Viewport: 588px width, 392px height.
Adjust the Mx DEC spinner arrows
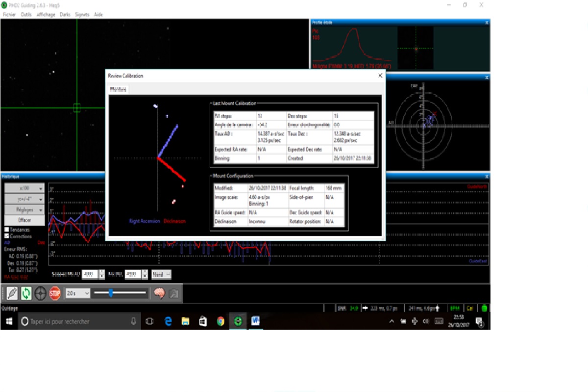(145, 274)
